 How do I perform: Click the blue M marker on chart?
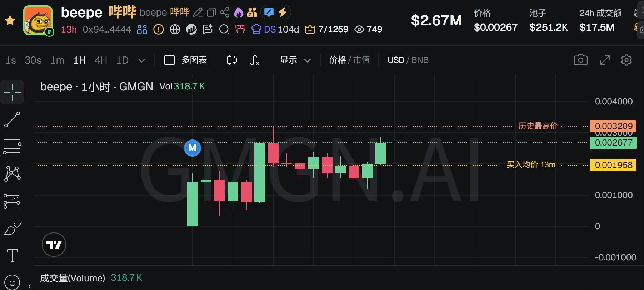193,148
